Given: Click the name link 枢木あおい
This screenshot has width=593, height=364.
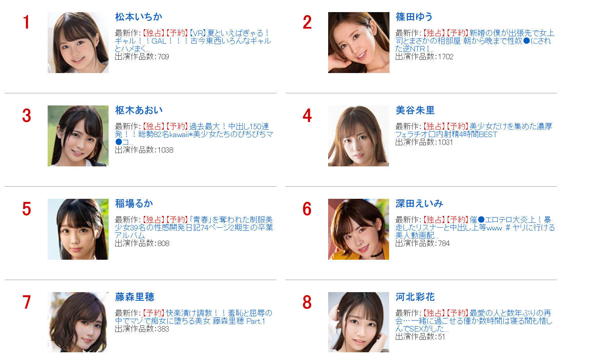Looking at the screenshot, I should point(139,110).
